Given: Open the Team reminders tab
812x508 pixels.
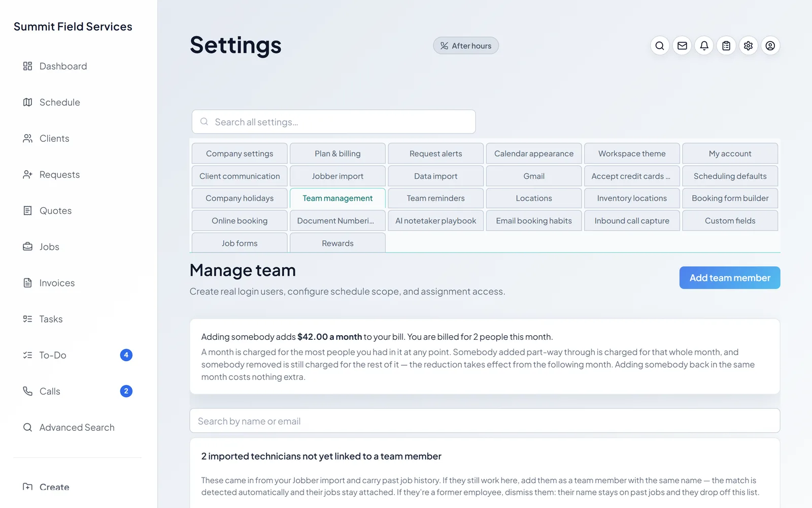Looking at the screenshot, I should click(x=436, y=198).
